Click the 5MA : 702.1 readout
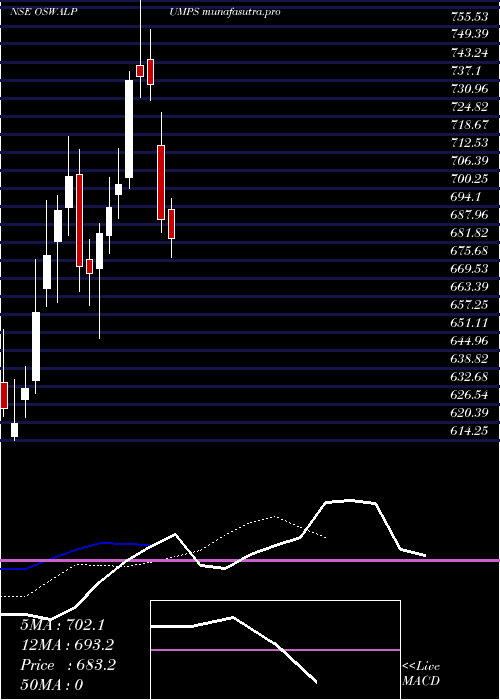500x700 pixels. point(62,625)
